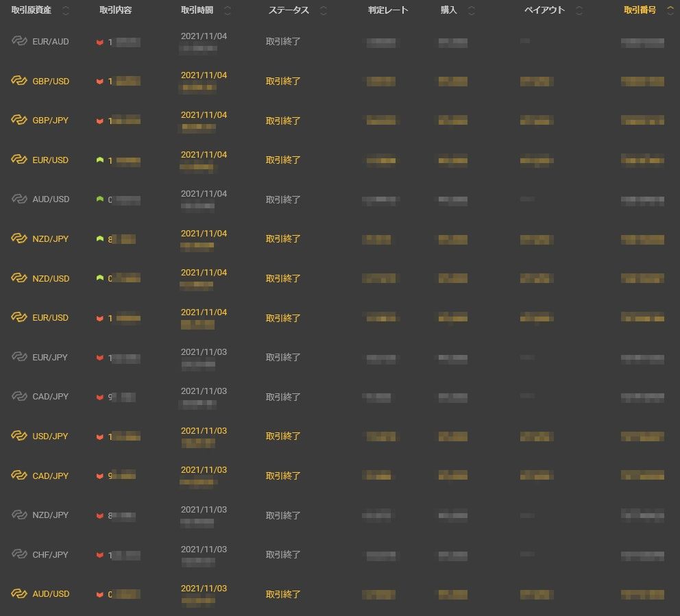The height and width of the screenshot is (616, 680).
Task: Click the red down arrow in GBP/JPY row
Action: coord(100,121)
